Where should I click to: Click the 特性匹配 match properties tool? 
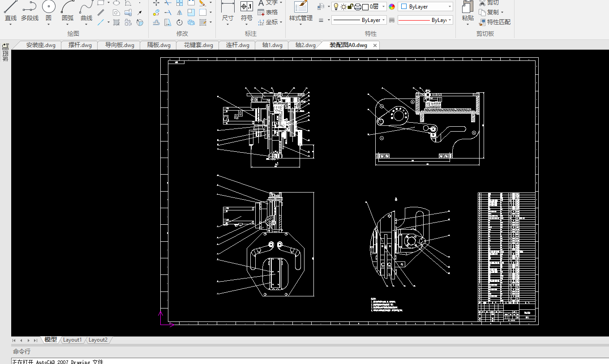[x=494, y=22]
